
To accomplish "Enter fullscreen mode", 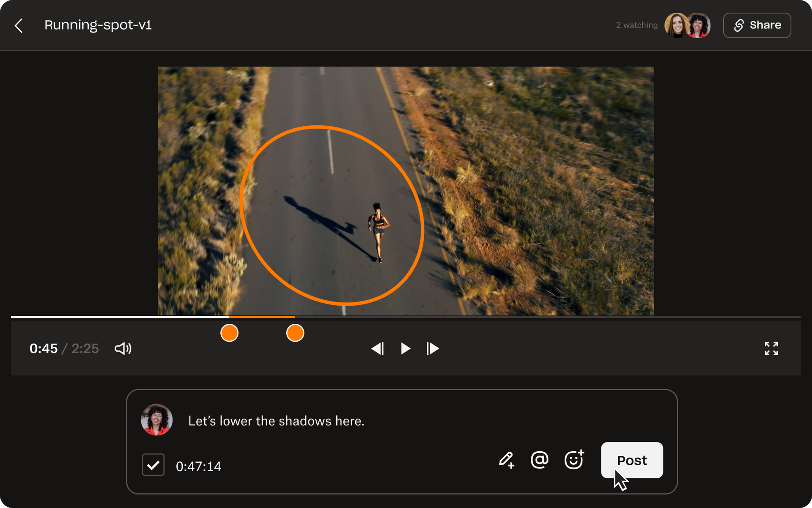I will pyautogui.click(x=771, y=348).
